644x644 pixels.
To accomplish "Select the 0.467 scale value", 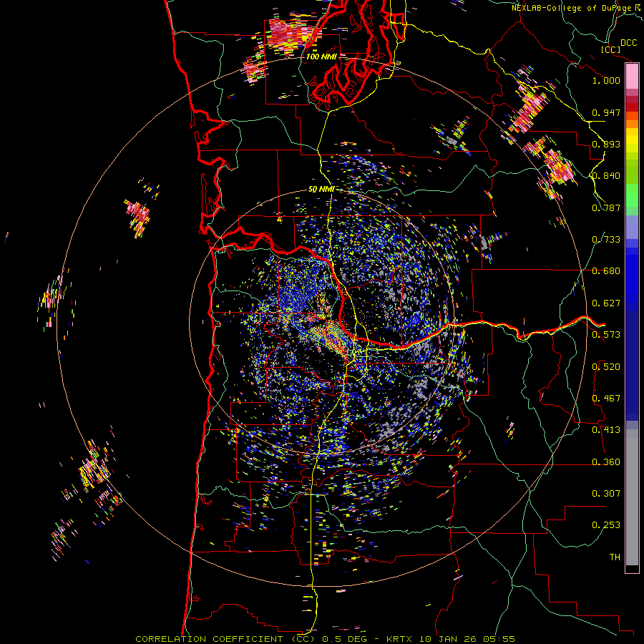I will pyautogui.click(x=606, y=399).
